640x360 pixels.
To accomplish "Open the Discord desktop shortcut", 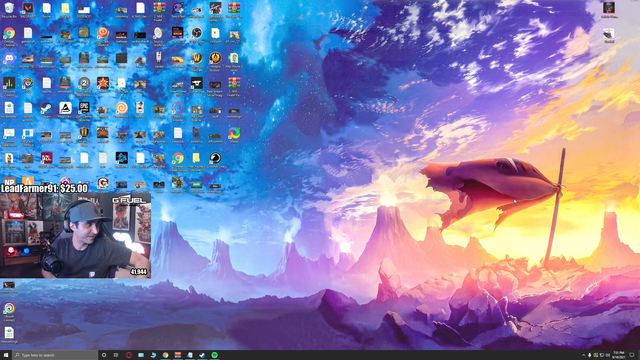I will (9, 60).
